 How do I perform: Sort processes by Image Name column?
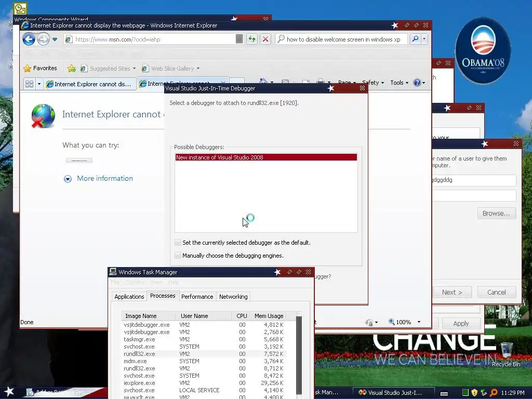(x=149, y=316)
